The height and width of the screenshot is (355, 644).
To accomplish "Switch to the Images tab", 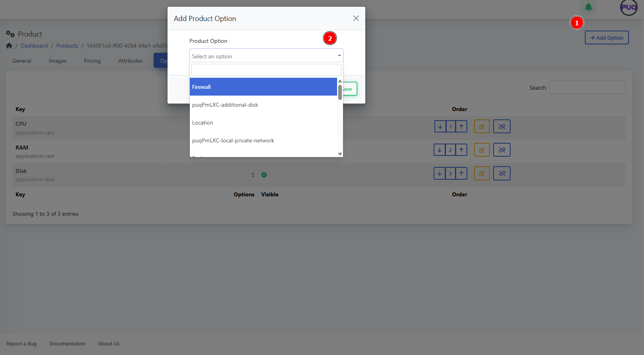I will 58,61.
